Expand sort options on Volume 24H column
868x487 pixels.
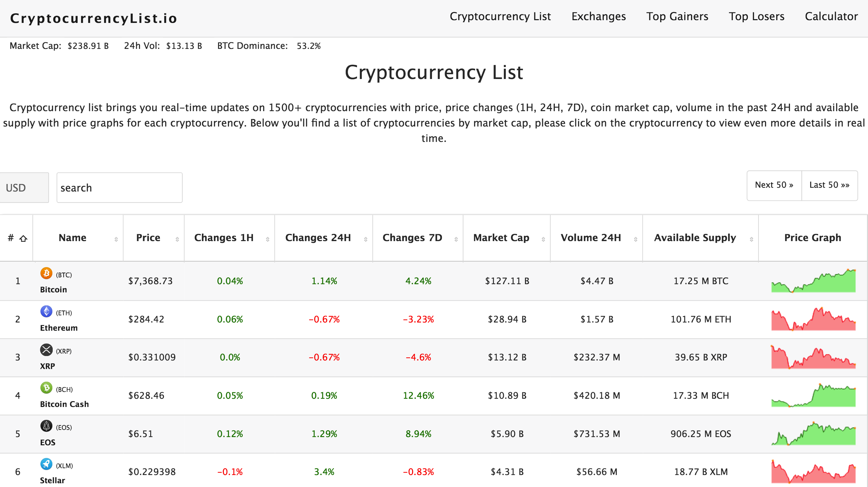pyautogui.click(x=636, y=239)
